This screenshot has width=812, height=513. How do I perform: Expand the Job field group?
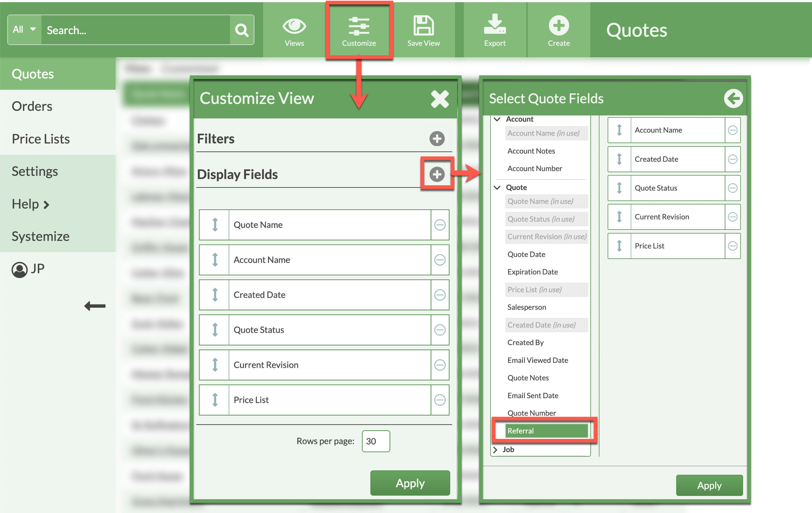(x=495, y=450)
